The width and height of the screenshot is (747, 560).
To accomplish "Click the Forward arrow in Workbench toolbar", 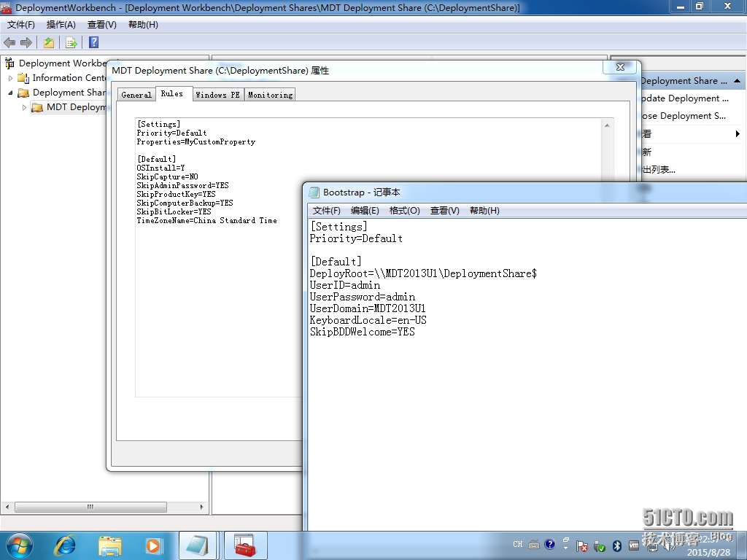I will (26, 43).
